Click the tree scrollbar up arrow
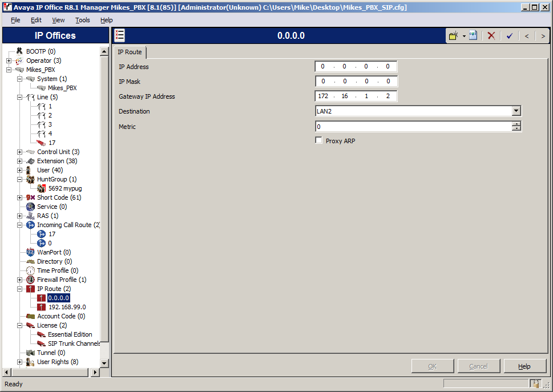Viewport: 553px width, 392px height. click(x=104, y=51)
